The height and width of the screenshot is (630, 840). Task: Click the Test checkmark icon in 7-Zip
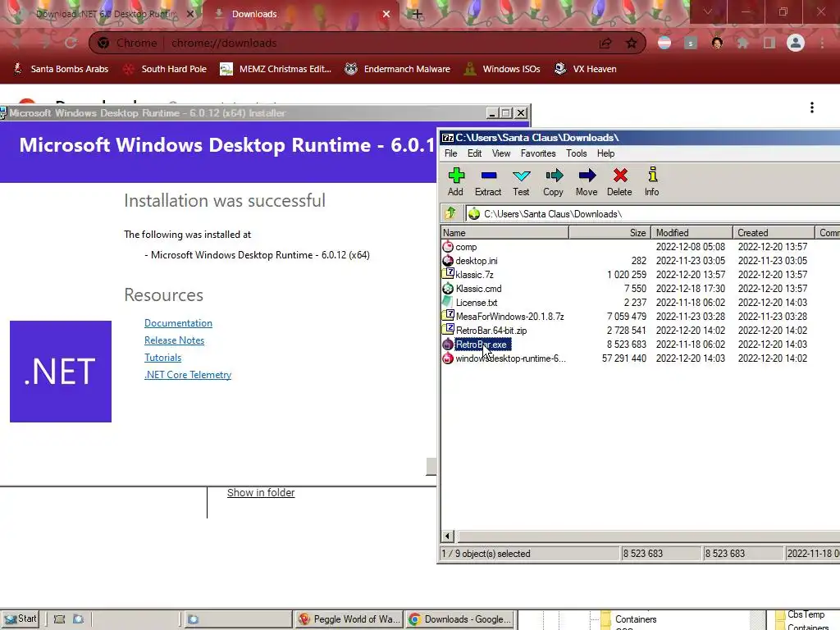coord(521,176)
